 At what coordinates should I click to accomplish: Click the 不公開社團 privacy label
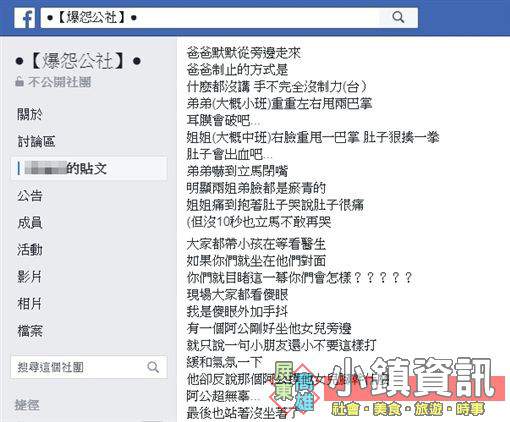(59, 82)
